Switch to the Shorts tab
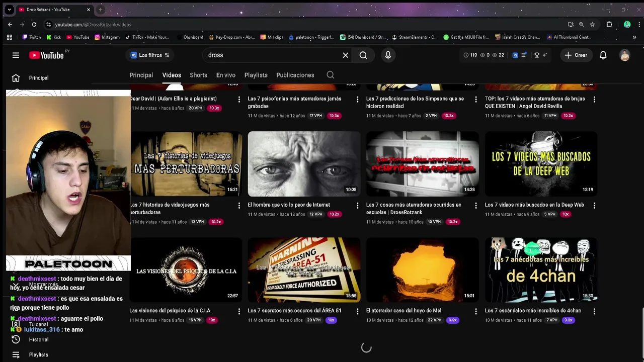 [198, 75]
